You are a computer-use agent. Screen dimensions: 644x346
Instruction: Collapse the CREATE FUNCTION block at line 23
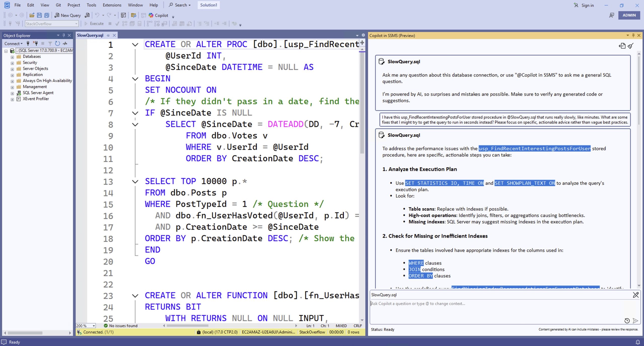coord(135,296)
